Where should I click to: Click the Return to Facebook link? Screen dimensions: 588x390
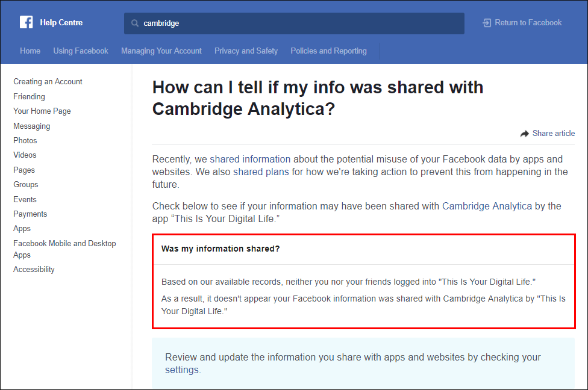point(528,23)
